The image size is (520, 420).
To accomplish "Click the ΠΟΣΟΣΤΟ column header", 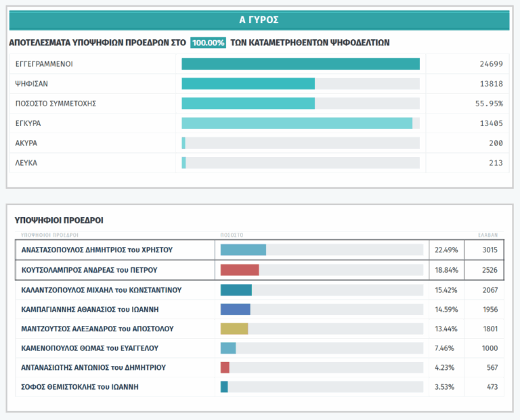I will point(232,235).
